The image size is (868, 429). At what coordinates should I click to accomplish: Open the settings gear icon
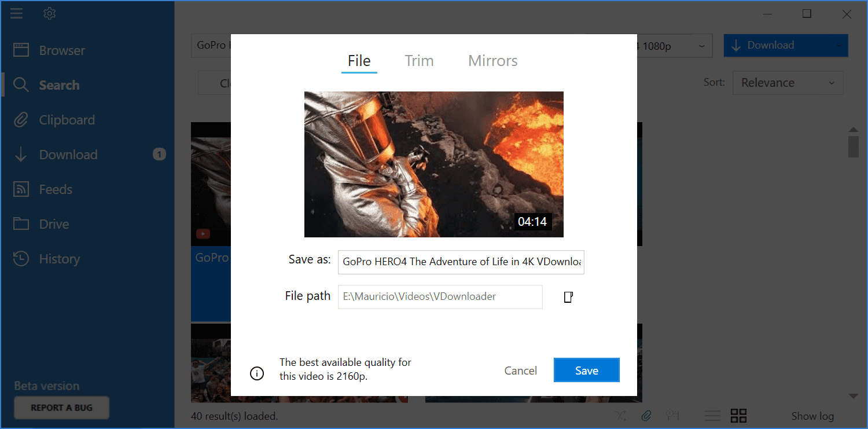(x=49, y=13)
